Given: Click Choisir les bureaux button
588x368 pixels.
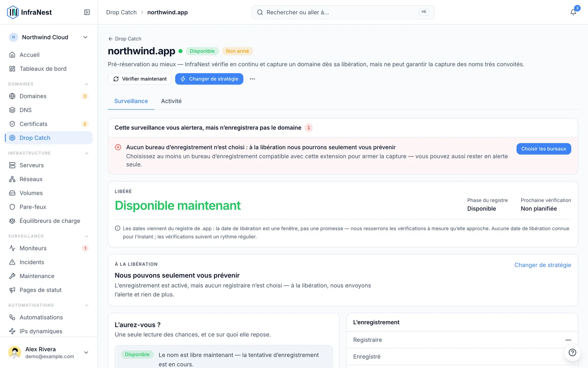Looking at the screenshot, I should [543, 149].
